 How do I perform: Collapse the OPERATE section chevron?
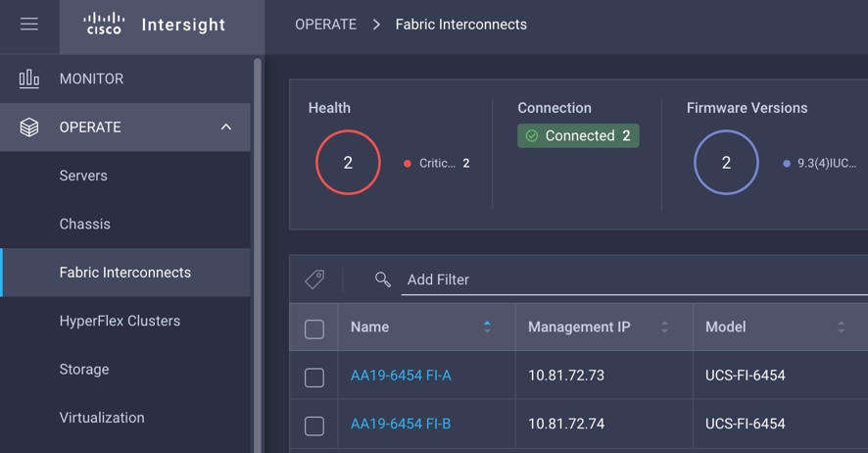pyautogui.click(x=226, y=127)
